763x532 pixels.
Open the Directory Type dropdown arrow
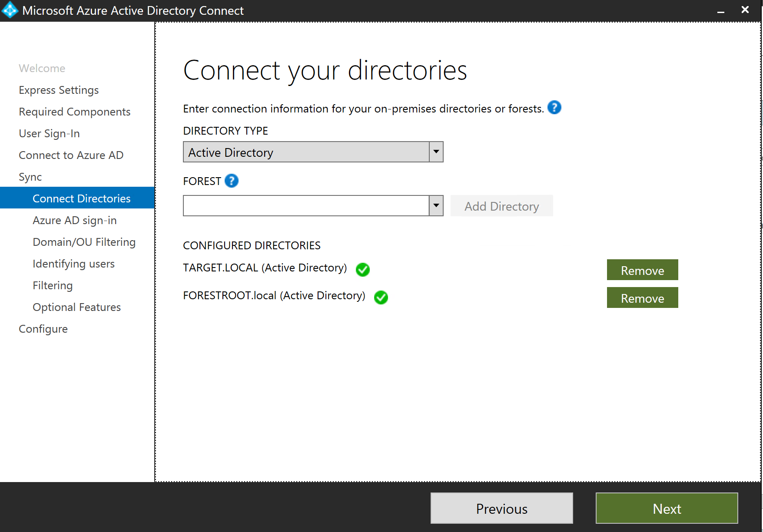tap(436, 152)
